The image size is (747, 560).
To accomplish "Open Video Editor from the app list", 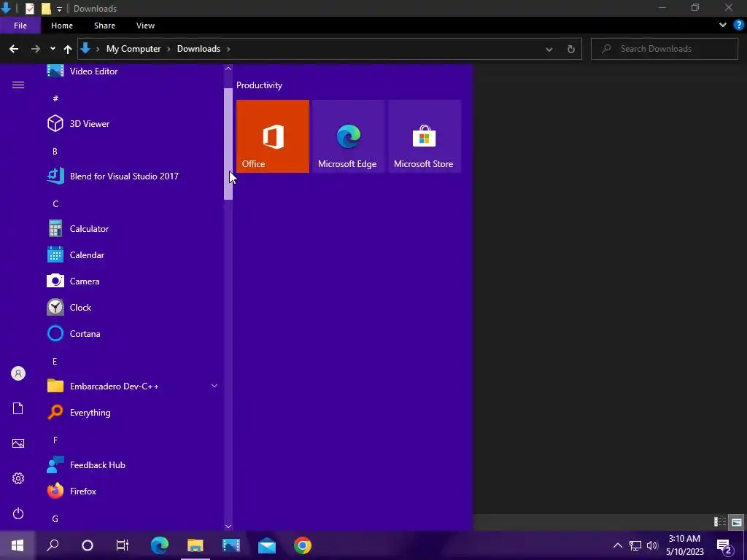I will pos(133,71).
